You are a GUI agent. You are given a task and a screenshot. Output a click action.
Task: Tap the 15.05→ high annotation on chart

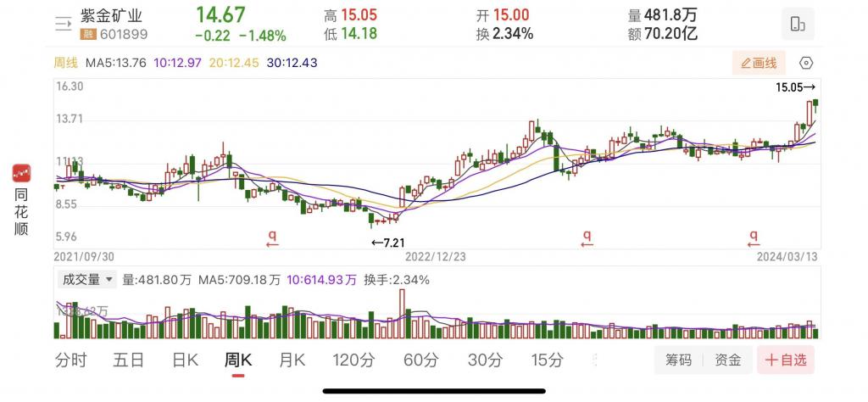795,87
